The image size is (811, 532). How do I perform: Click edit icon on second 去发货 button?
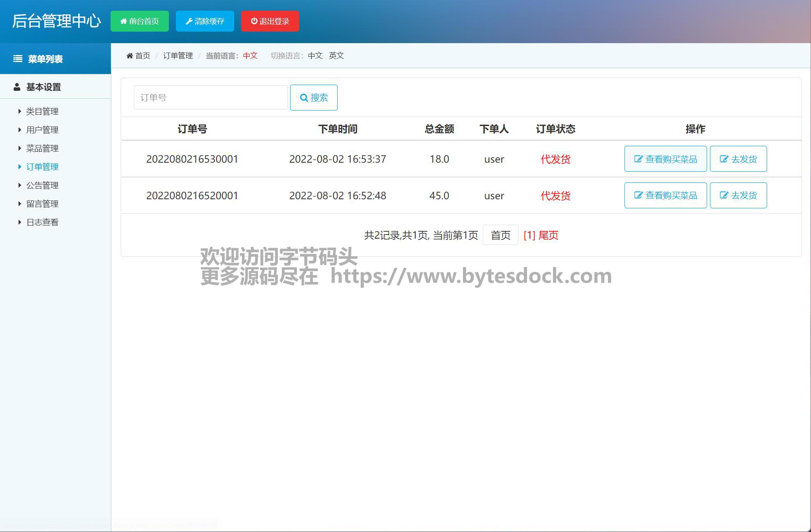tap(723, 196)
